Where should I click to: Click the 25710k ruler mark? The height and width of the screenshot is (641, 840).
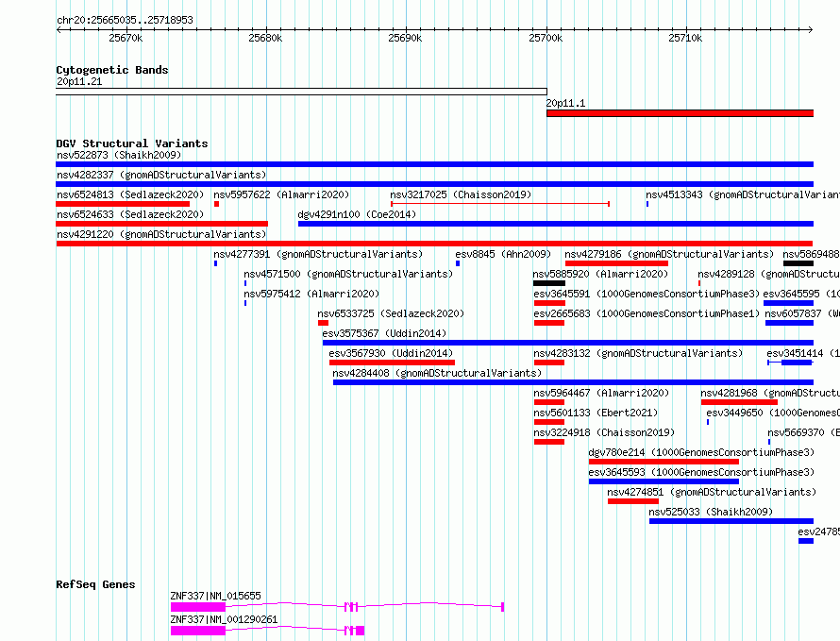coord(686,38)
